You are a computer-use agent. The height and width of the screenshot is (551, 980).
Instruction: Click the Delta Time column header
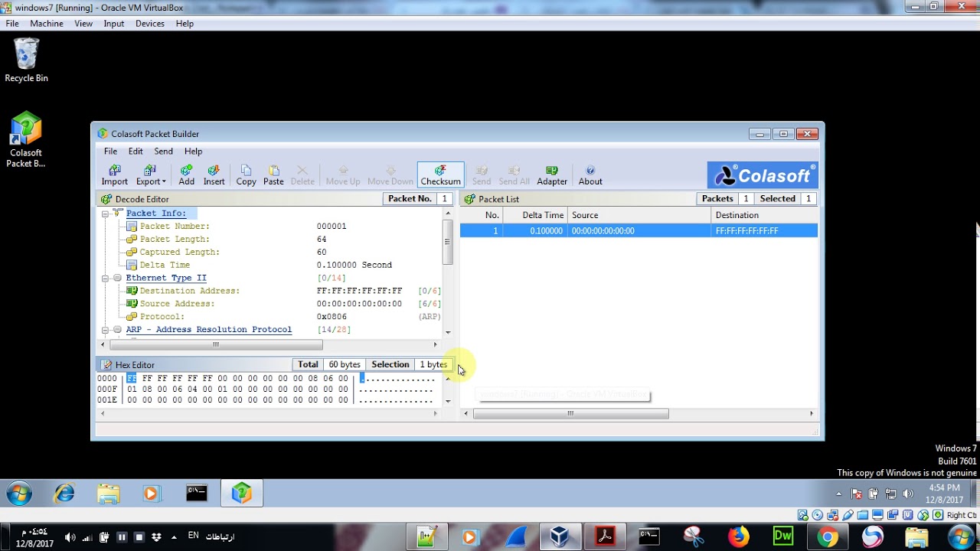point(536,215)
